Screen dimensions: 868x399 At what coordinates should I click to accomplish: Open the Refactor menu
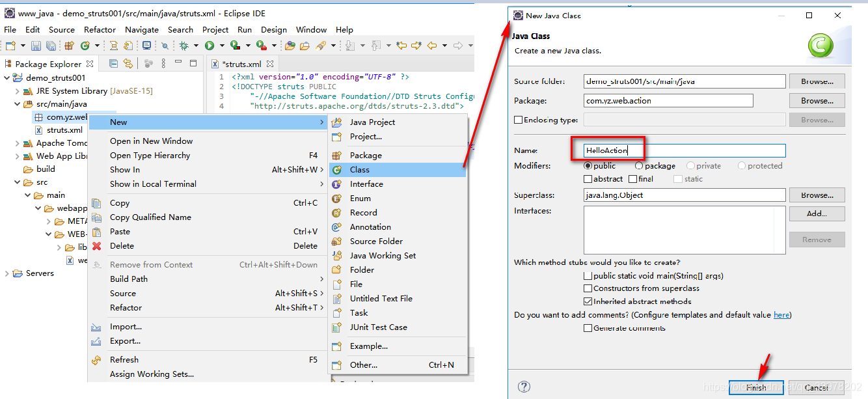[x=100, y=29]
